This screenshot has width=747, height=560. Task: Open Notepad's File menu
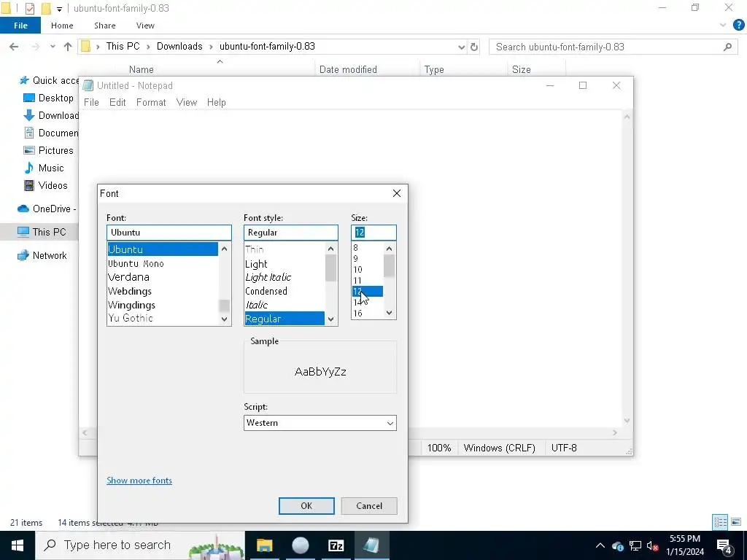point(91,102)
